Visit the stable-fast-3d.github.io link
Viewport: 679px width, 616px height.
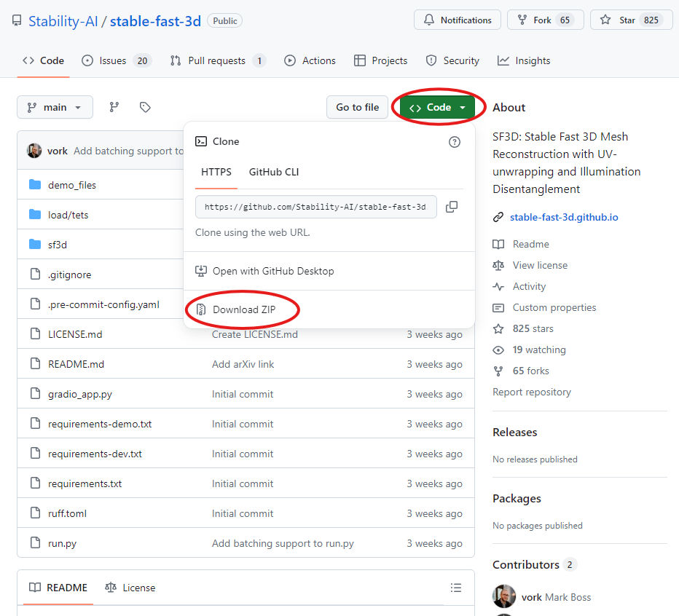[564, 217]
